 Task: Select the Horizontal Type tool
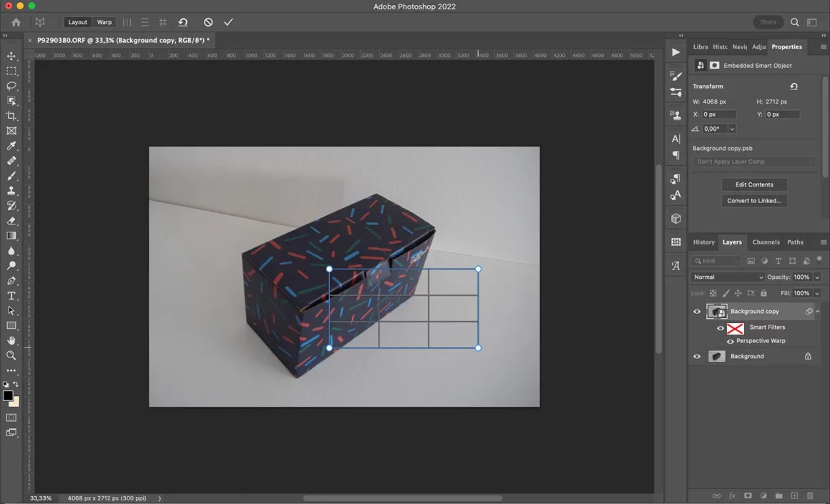click(x=11, y=296)
